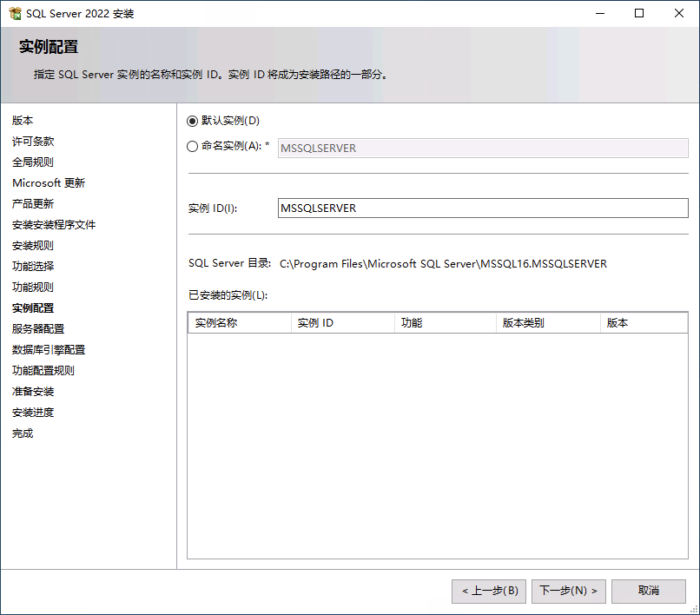Click the SQL Server title bar icon
700x615 pixels.
pyautogui.click(x=16, y=13)
